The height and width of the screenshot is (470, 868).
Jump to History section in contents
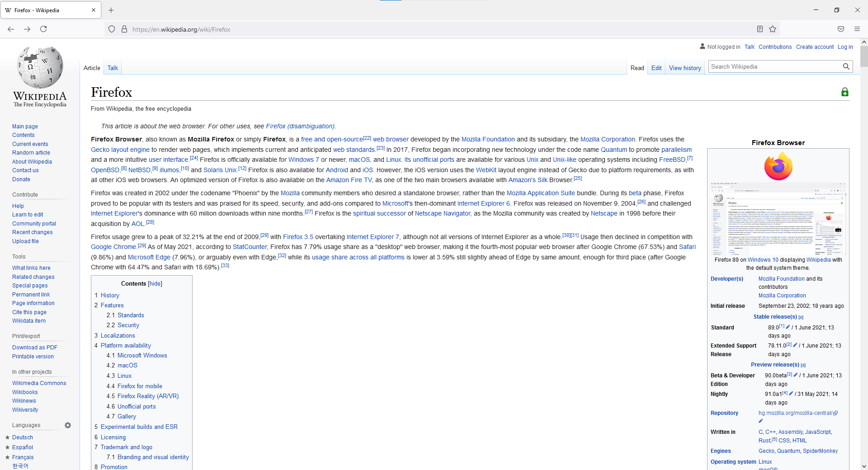[x=110, y=295]
